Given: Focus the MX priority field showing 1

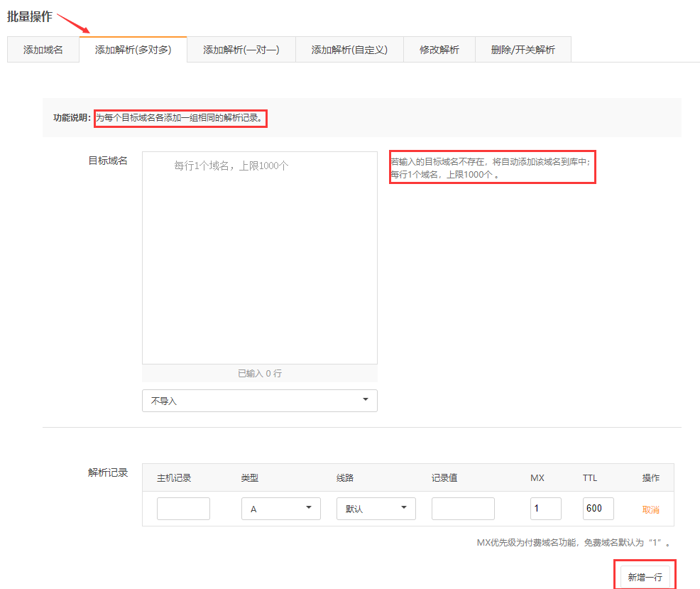Looking at the screenshot, I should (x=545, y=509).
